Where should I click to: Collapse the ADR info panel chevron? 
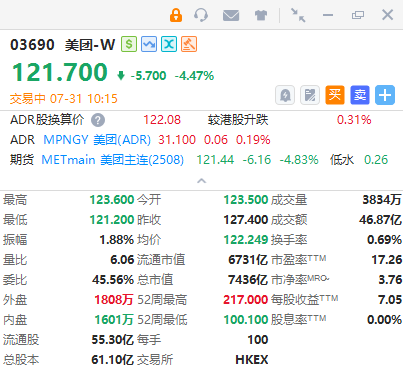click(202, 181)
